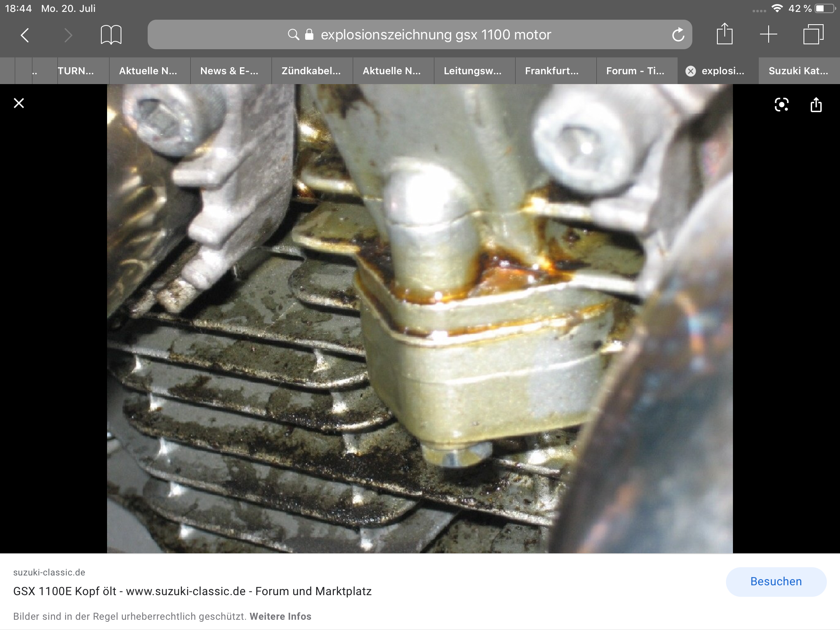Show all tabs overview icon

tap(813, 34)
